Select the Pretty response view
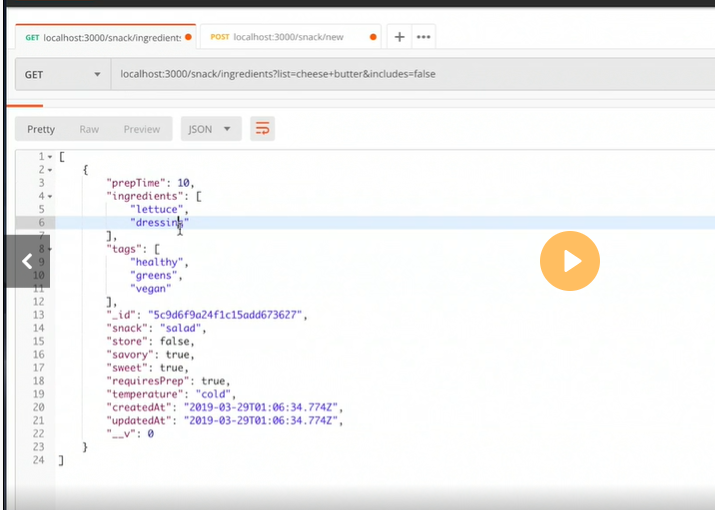715x510 pixels. pyautogui.click(x=41, y=129)
